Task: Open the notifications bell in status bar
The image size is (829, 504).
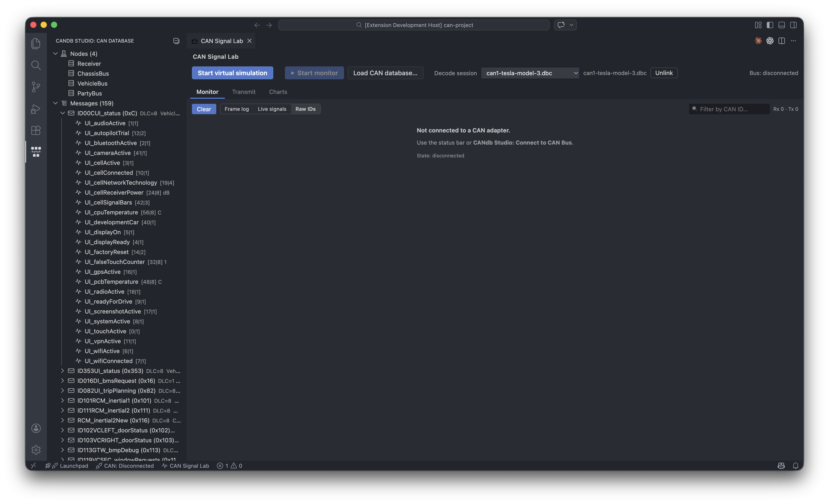Action: point(795,466)
